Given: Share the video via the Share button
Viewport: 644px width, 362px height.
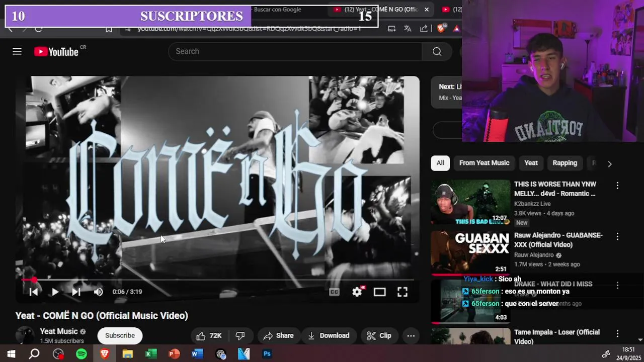Looking at the screenshot, I should (278, 335).
